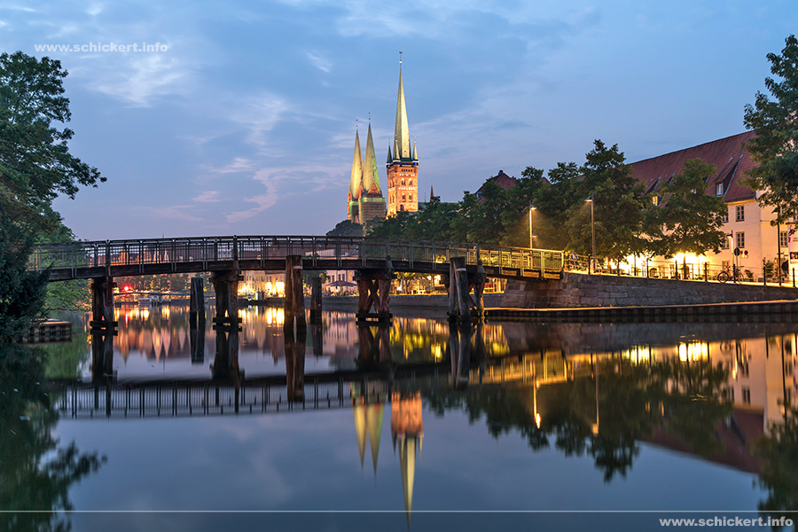798x532 pixels.
Task: Click the red brick church tower base
Action: point(403,188)
